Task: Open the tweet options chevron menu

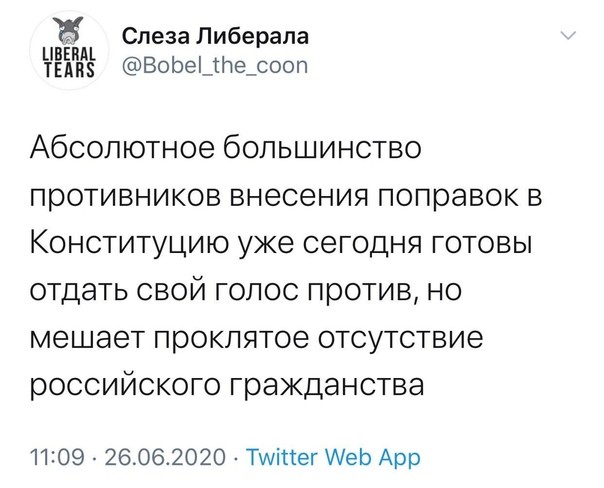Action: point(571,37)
